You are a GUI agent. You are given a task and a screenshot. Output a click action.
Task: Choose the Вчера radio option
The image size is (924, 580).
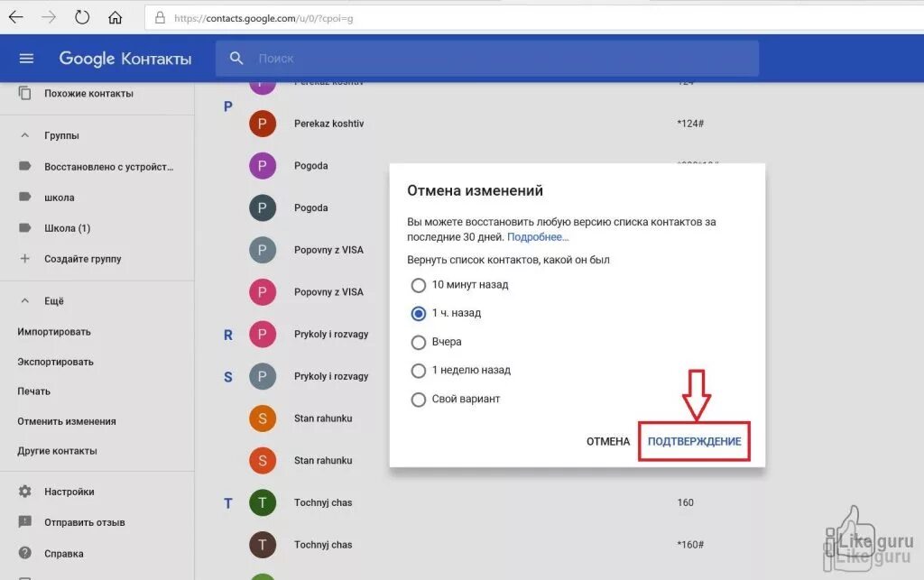[419, 342]
